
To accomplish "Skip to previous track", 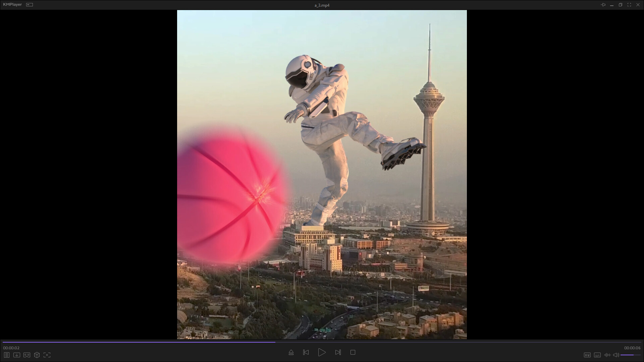I will coord(306,352).
